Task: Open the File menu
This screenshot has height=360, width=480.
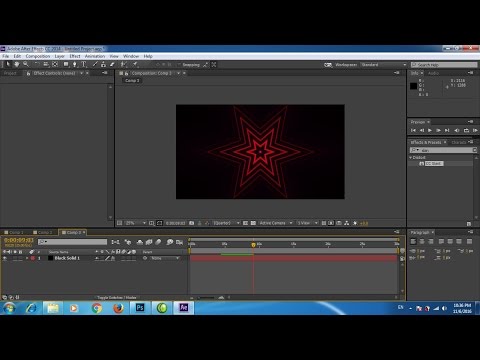Action: tap(6, 56)
